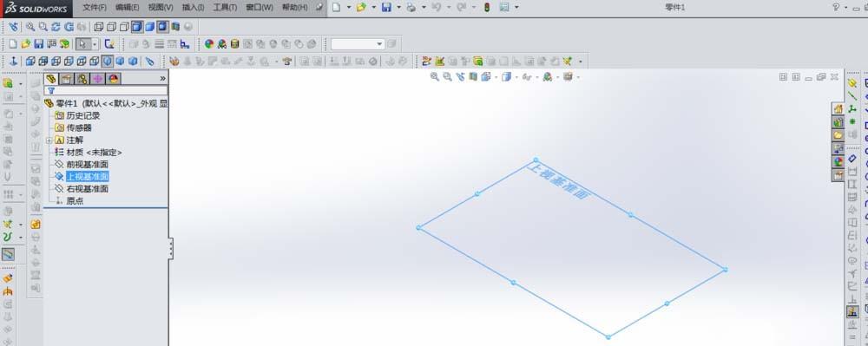Open Appearances tab in task pane
The image size is (868, 346).
click(x=838, y=162)
